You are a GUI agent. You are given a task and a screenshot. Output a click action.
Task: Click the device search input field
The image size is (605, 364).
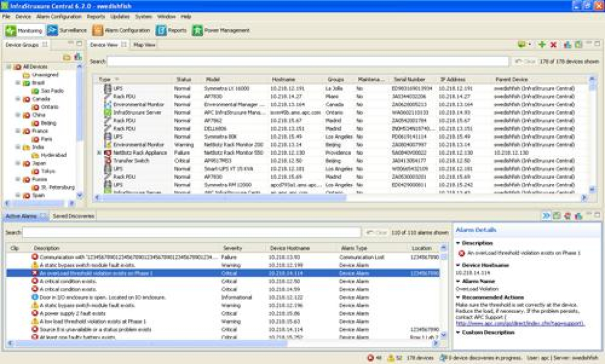coord(307,61)
